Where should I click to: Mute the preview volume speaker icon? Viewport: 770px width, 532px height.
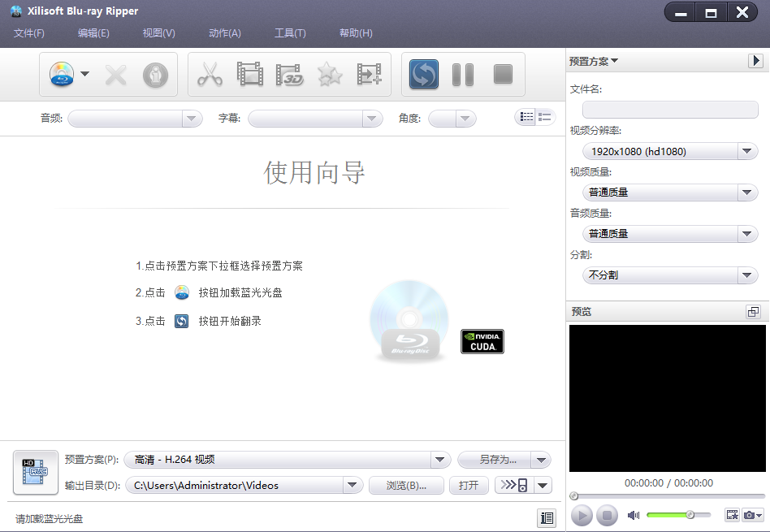[634, 515]
